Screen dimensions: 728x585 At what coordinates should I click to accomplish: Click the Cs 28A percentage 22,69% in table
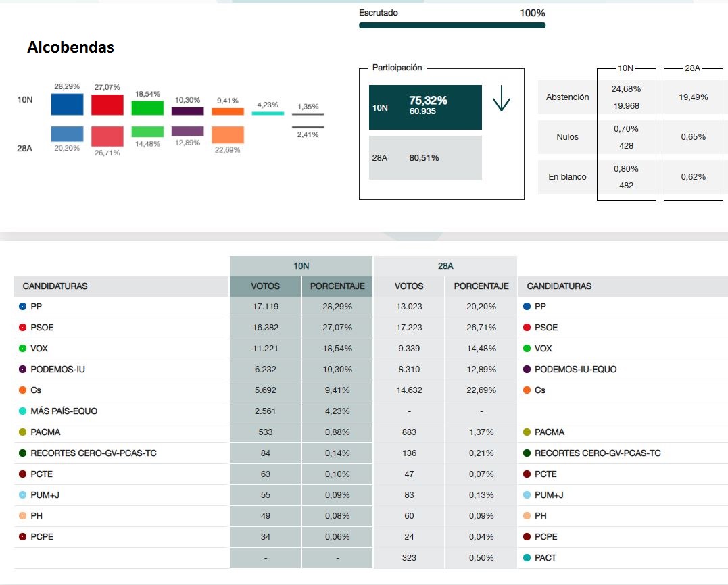481,390
